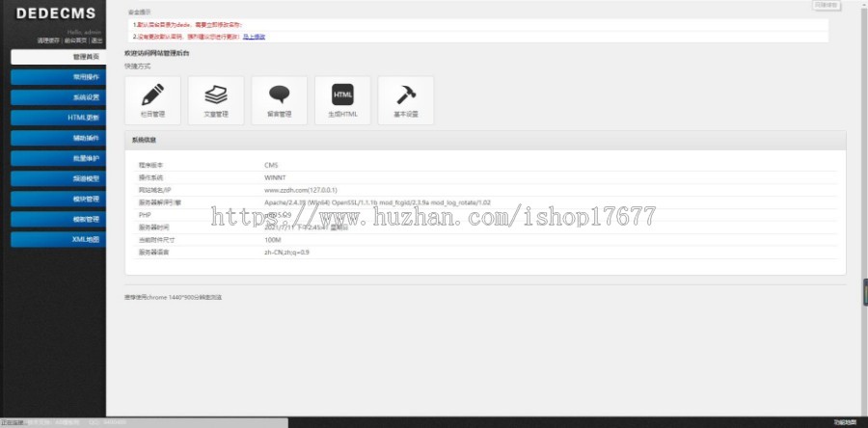Screen dimensions: 868x428
Task: Click the 功能地图 link in the bottom bar
Action: tap(845, 422)
